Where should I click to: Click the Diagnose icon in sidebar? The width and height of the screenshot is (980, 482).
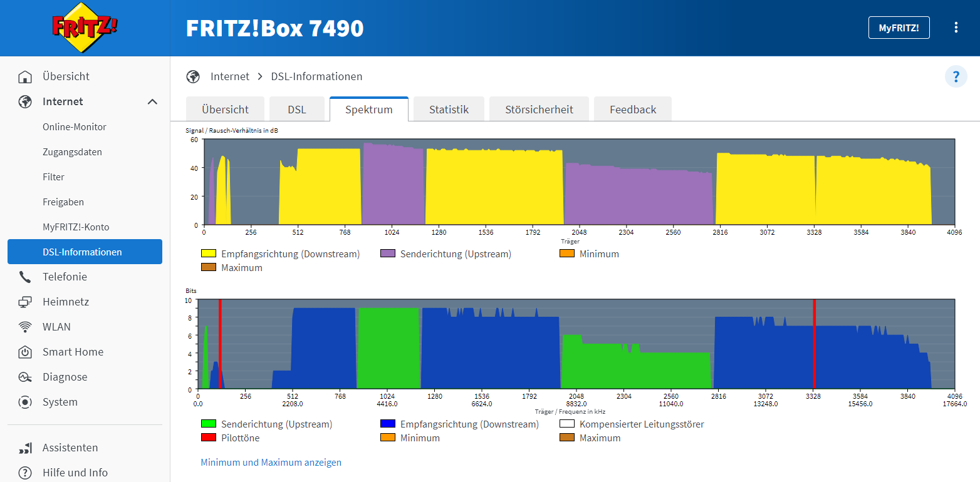[x=25, y=377]
